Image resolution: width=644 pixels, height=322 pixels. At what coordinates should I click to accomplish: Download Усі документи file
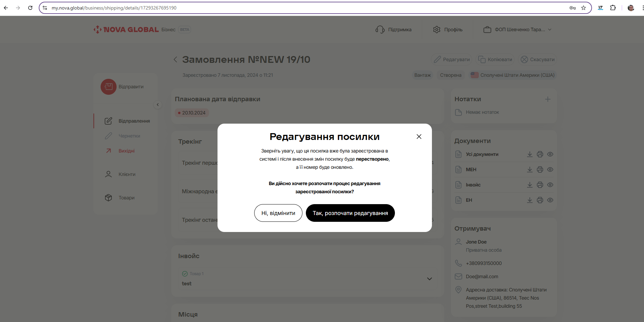(529, 154)
